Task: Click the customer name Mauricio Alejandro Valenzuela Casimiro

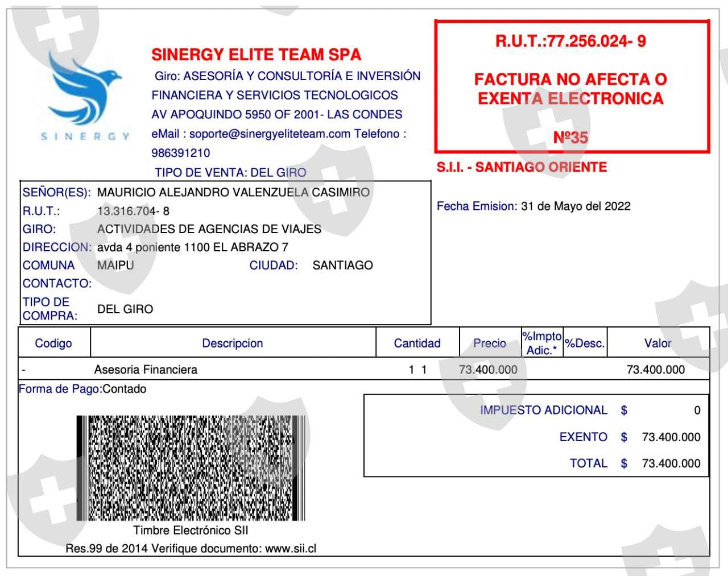Action: pos(233,192)
